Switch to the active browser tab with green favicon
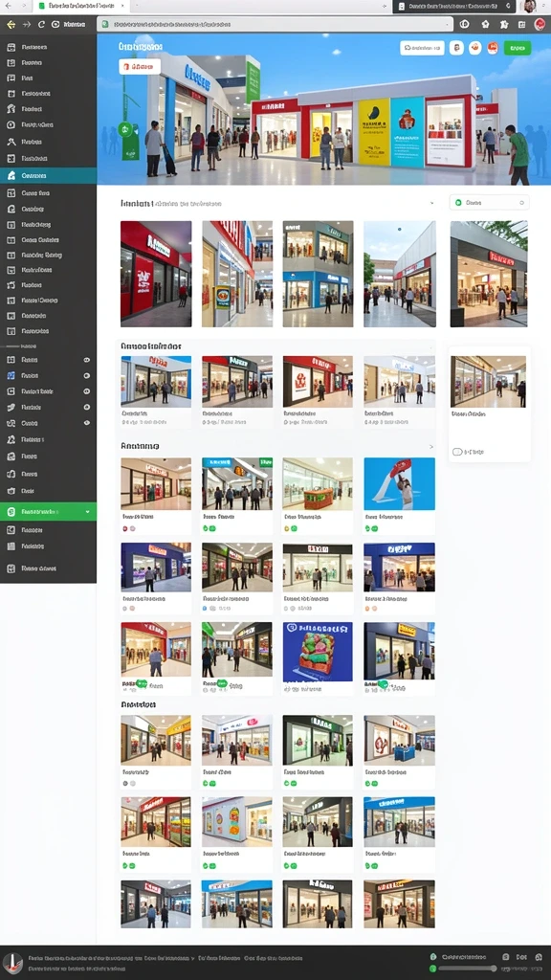Screen dimensions: 551x980 (x=80, y=6)
